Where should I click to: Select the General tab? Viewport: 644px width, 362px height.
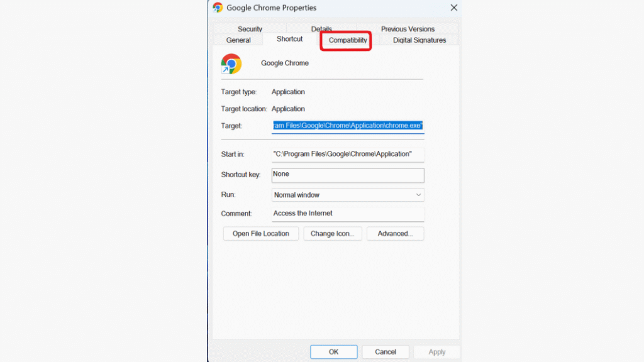point(238,40)
